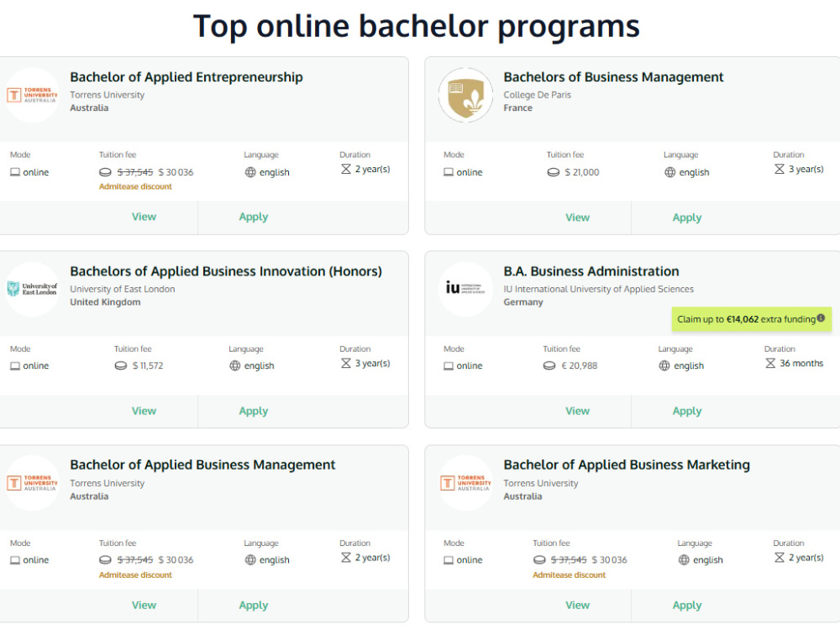Apply to Bachelors of Applied Business Innovation
Viewport: 840px width, 630px height.
click(x=254, y=411)
